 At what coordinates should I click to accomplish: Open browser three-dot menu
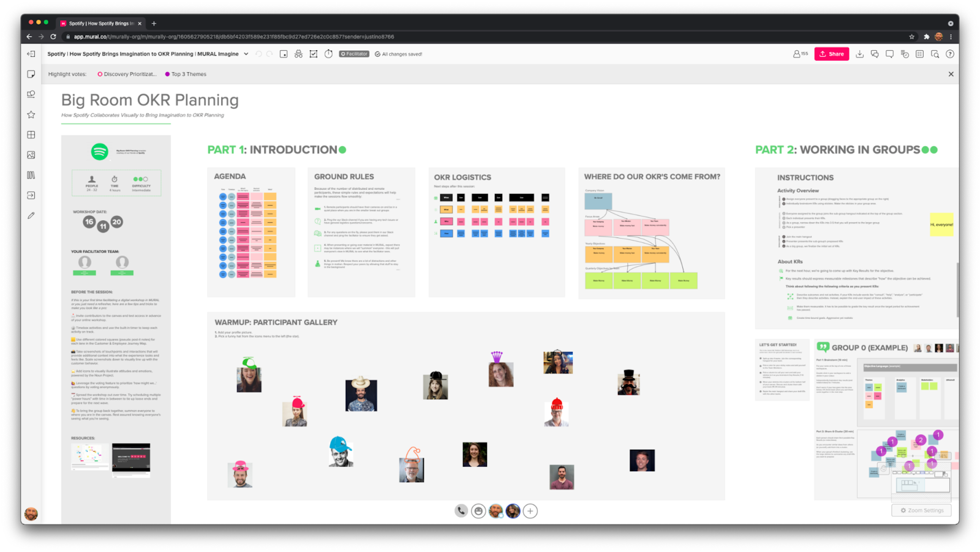tap(951, 37)
